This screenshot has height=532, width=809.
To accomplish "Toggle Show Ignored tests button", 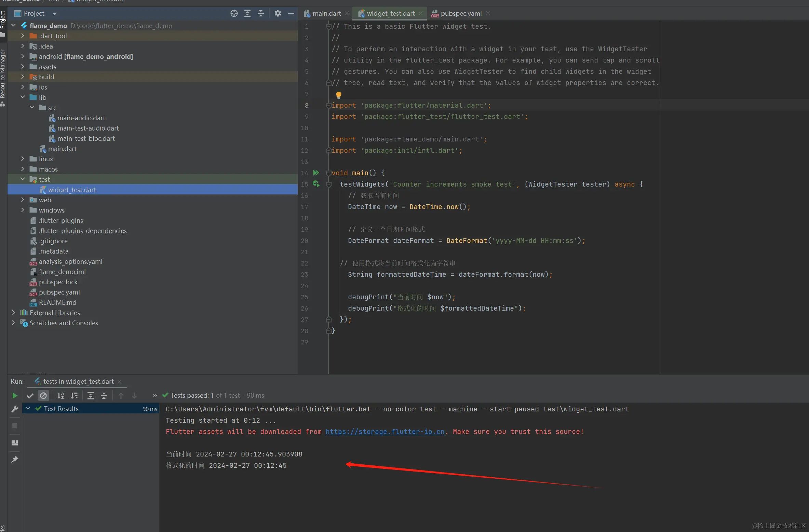I will pyautogui.click(x=43, y=395).
